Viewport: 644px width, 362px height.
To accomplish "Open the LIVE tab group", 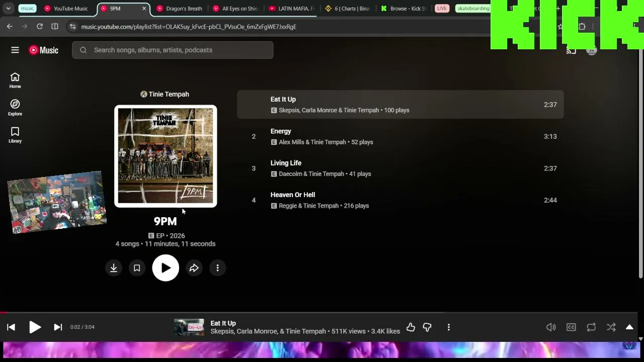I will tap(442, 9).
